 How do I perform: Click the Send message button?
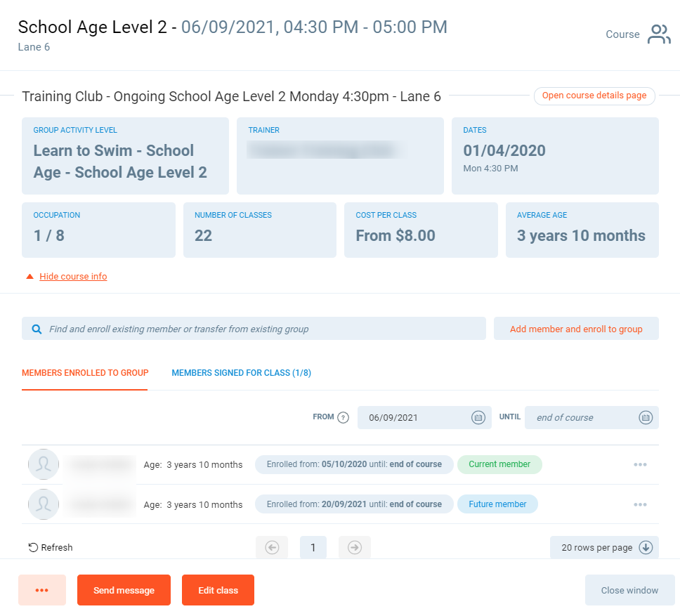(x=124, y=590)
